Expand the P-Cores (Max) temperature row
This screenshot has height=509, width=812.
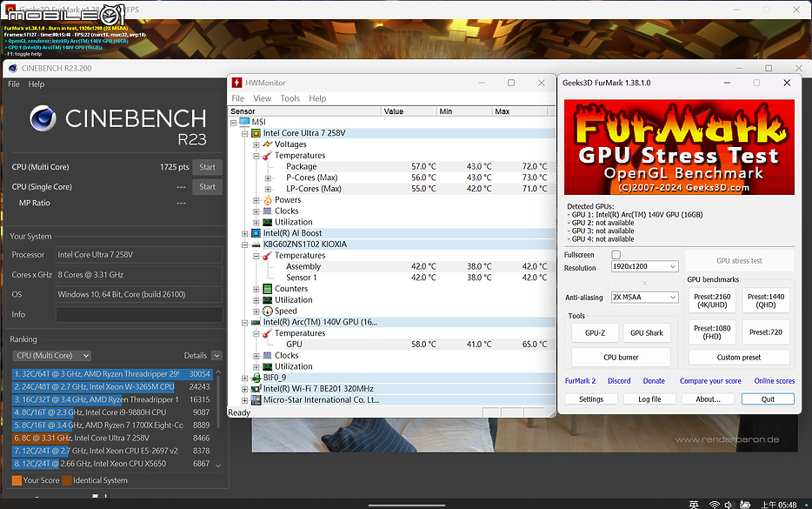(268, 177)
